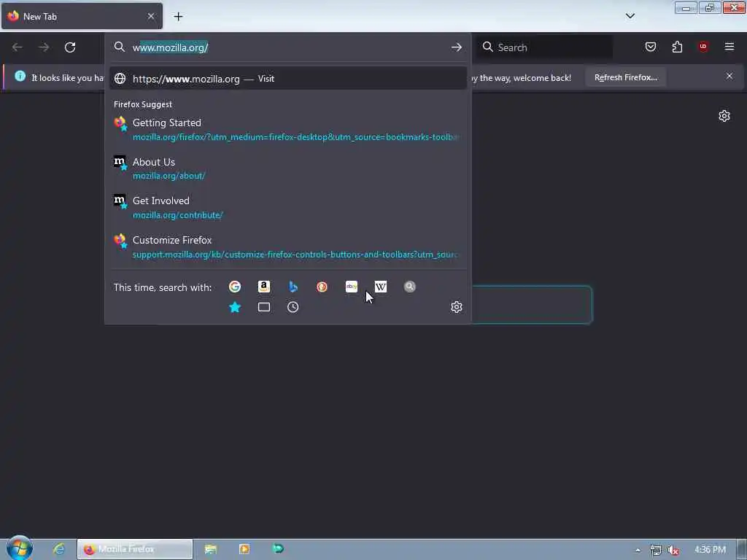
Task: Open Windows Explorer from the taskbar
Action: (211, 549)
